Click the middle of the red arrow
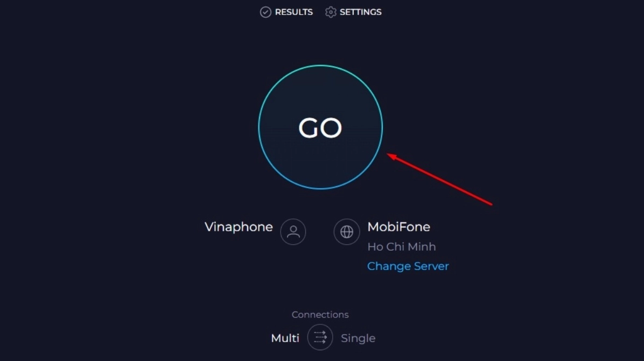The height and width of the screenshot is (361, 644). pyautogui.click(x=440, y=180)
